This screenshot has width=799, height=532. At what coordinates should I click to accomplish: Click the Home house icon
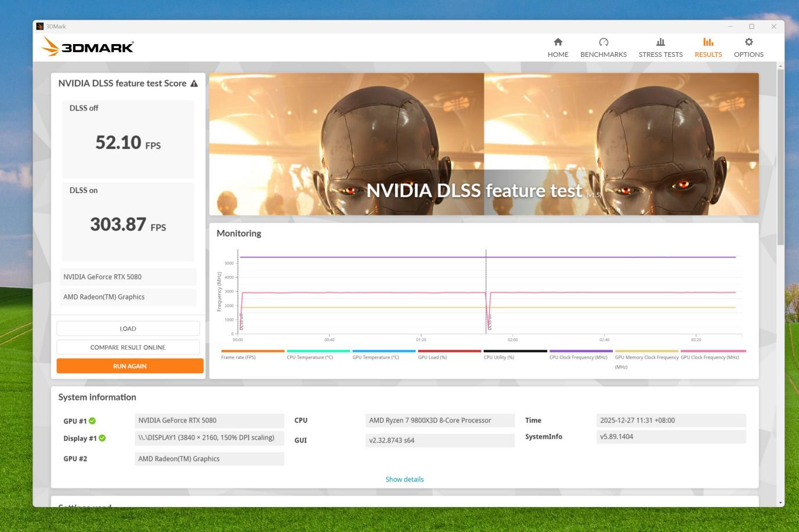(x=558, y=42)
